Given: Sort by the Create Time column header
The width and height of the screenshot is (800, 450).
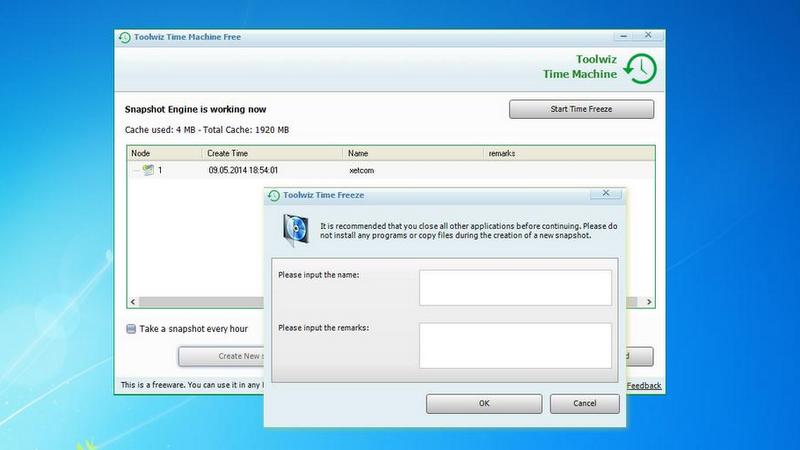Looking at the screenshot, I should click(272, 153).
